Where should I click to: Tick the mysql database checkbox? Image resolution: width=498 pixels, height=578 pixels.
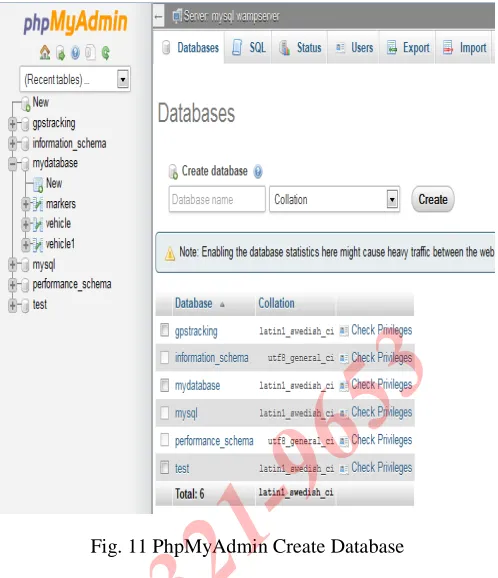(165, 412)
